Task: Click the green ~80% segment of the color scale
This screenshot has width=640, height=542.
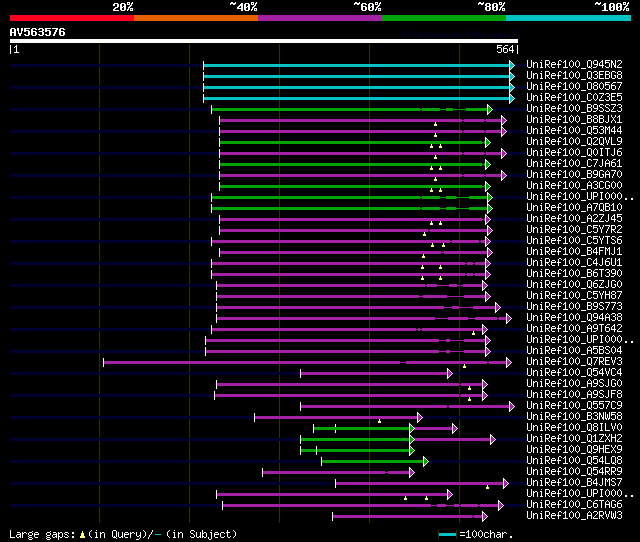Action: tap(444, 18)
